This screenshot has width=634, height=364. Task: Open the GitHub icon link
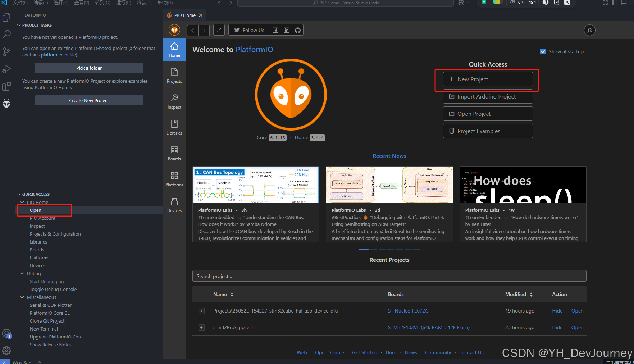[298, 30]
